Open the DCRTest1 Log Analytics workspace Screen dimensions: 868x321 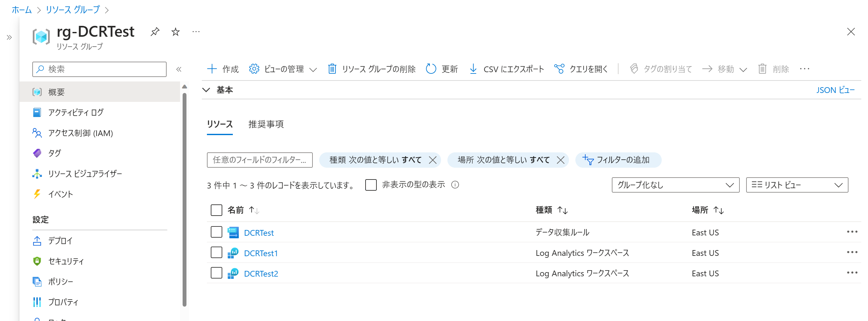261,253
